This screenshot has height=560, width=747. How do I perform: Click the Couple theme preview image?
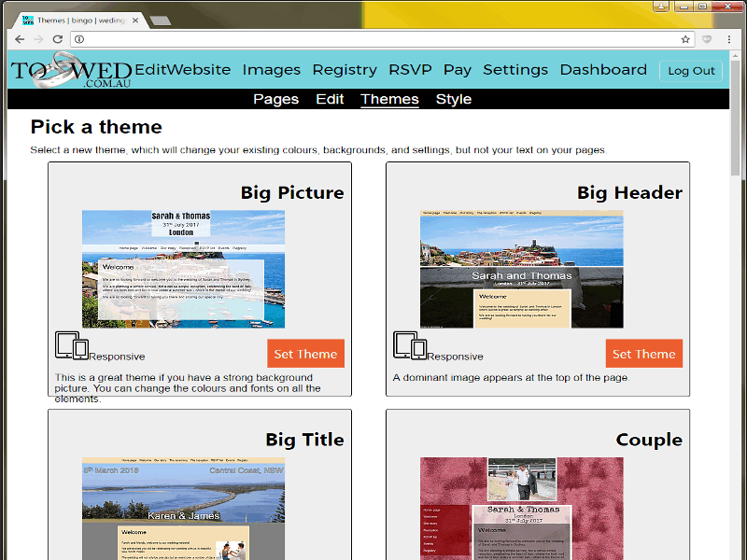522,509
